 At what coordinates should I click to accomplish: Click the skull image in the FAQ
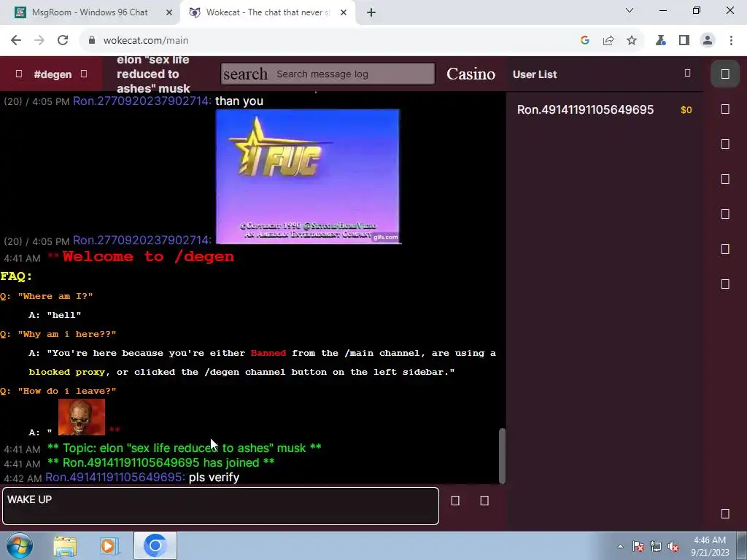click(82, 417)
